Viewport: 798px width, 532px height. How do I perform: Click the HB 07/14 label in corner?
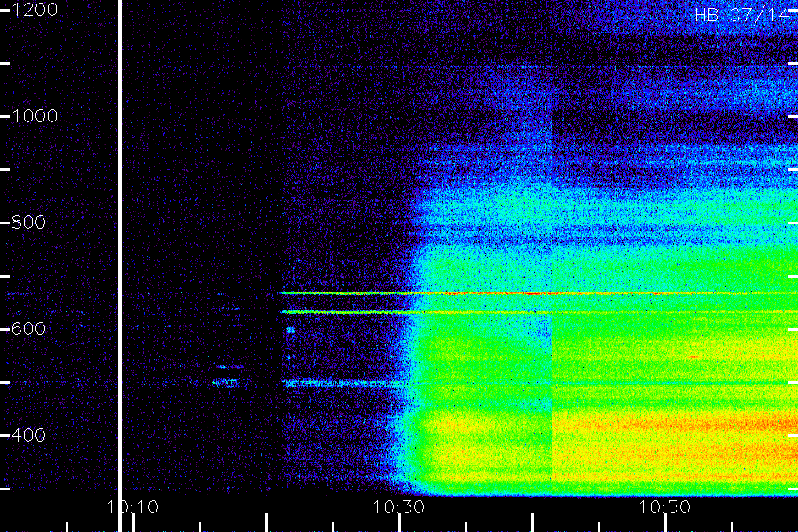[x=744, y=15]
